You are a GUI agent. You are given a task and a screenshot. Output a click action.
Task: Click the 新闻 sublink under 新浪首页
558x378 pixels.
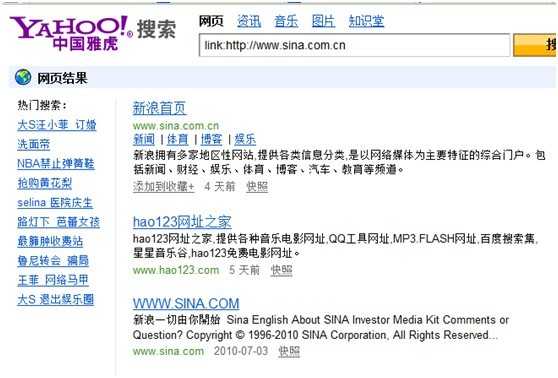click(x=144, y=139)
